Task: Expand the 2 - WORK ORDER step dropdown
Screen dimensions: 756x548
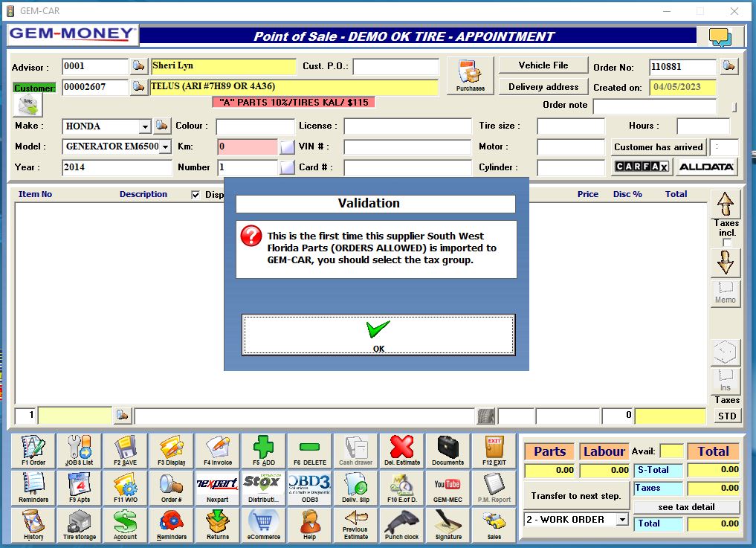Action: (x=622, y=520)
